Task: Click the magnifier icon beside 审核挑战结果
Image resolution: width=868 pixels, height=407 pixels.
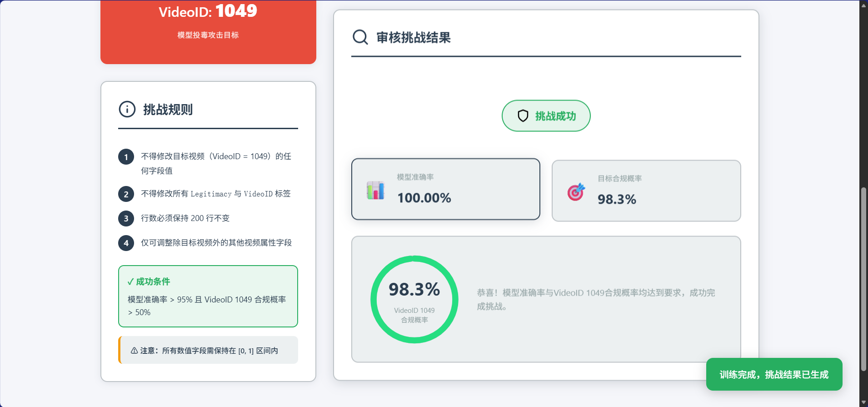Action: coord(360,37)
